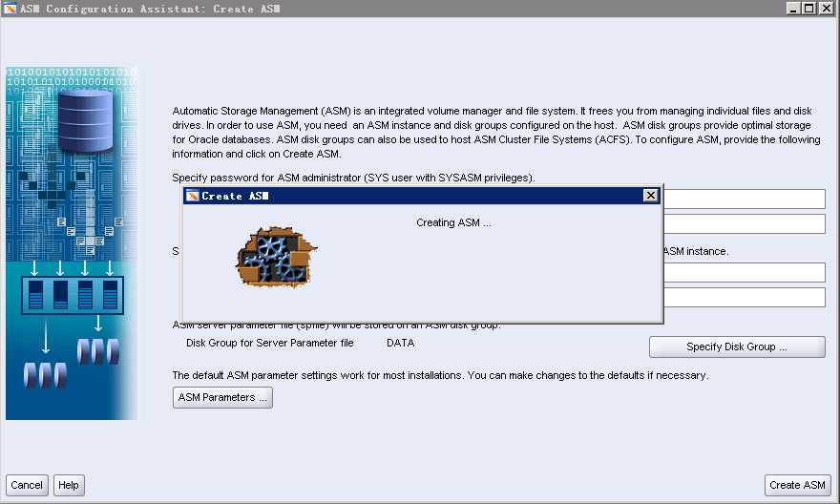Click the 'Creating ASM ...' status text

click(453, 222)
